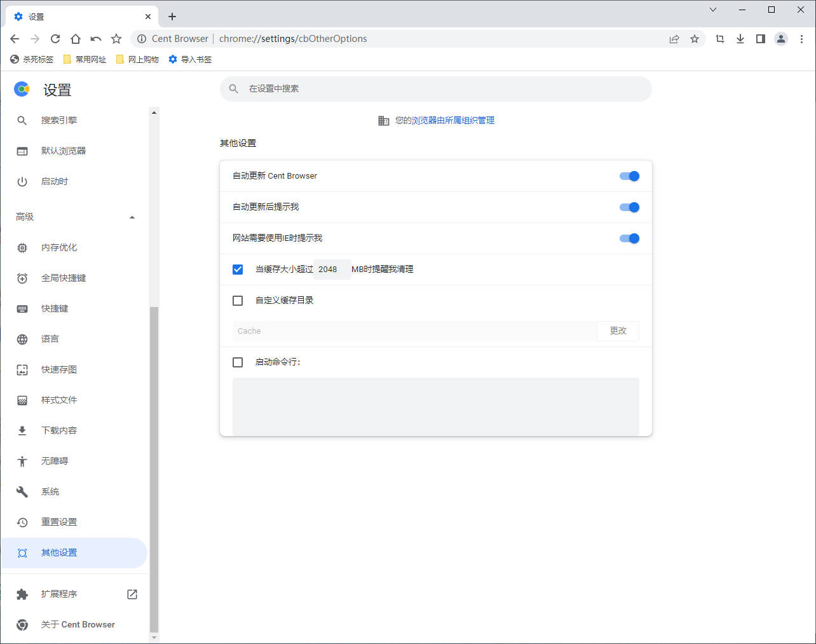Click the sidebar scrollbar down arrow
816x644 pixels.
(x=154, y=637)
